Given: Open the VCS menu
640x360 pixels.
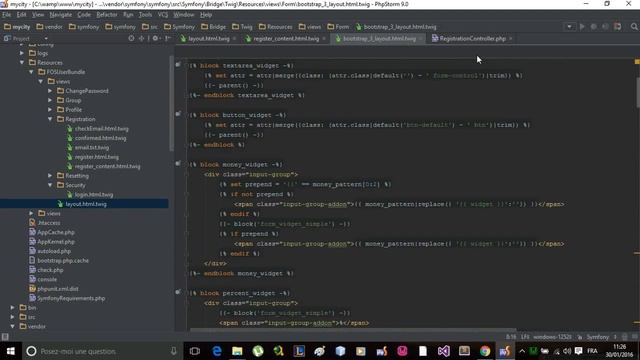Looking at the screenshot, I should 163,15.
